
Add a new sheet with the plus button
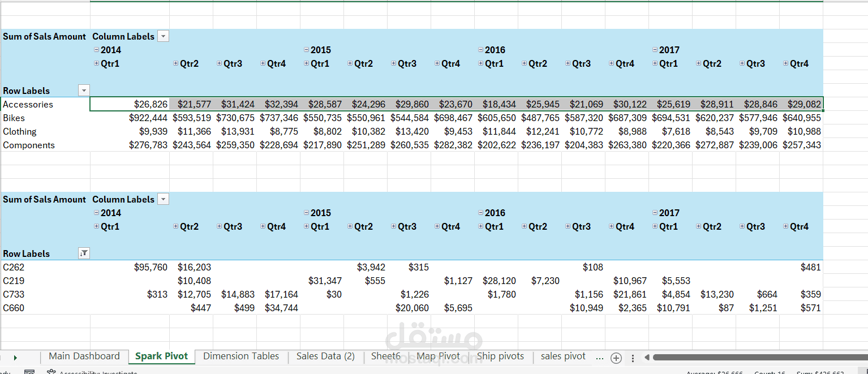tap(617, 358)
